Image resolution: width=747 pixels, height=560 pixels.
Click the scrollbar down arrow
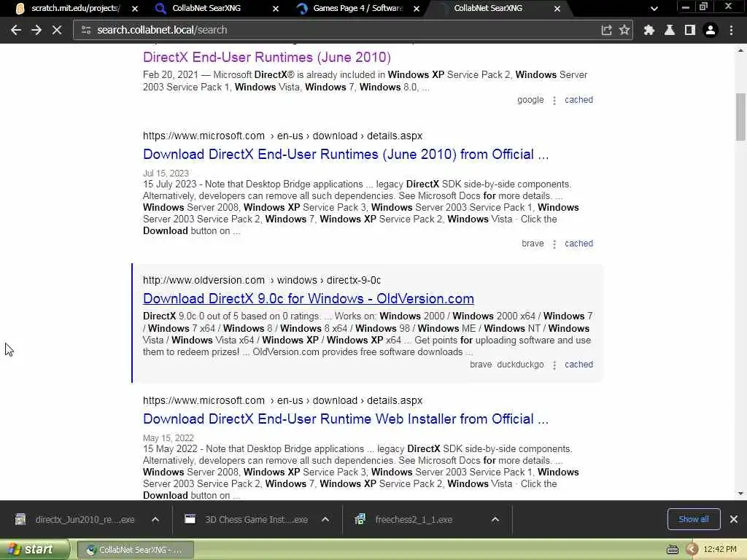(740, 494)
